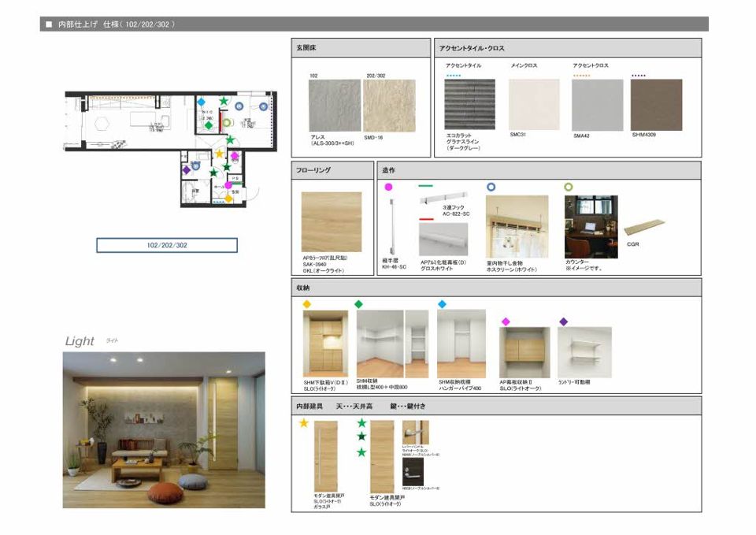Select the green diamond icon in 収納 legend
Viewport: 756px width, 535px height.
click(359, 304)
